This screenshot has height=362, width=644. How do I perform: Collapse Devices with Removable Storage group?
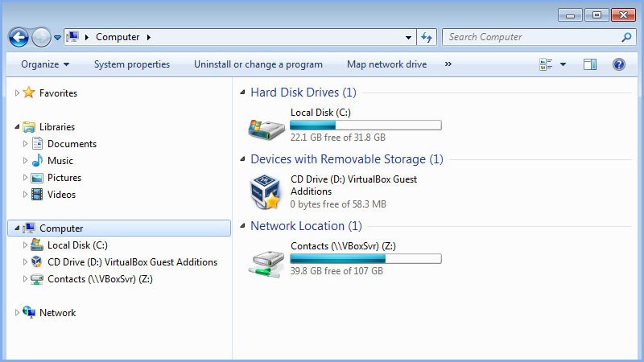(x=242, y=158)
